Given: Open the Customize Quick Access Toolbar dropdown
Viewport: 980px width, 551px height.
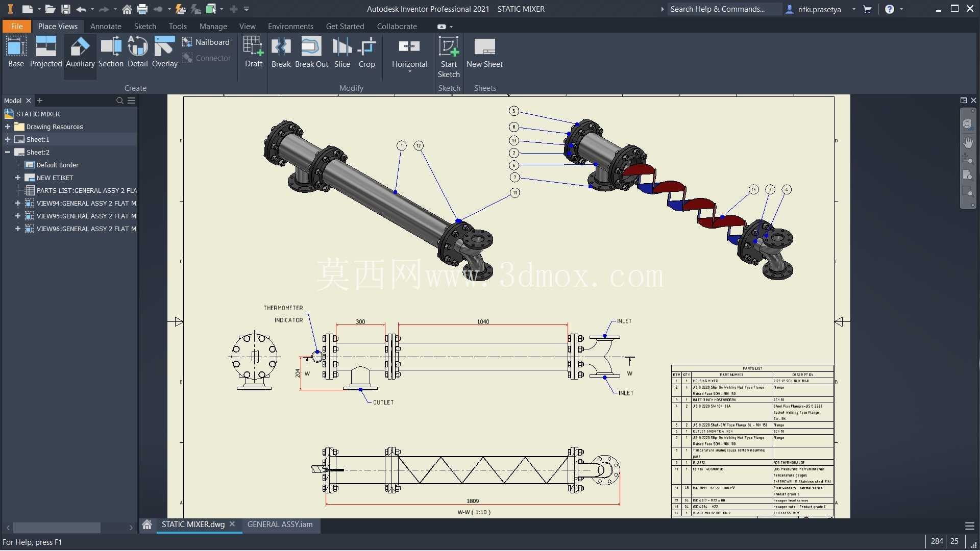Looking at the screenshot, I should tap(247, 9).
